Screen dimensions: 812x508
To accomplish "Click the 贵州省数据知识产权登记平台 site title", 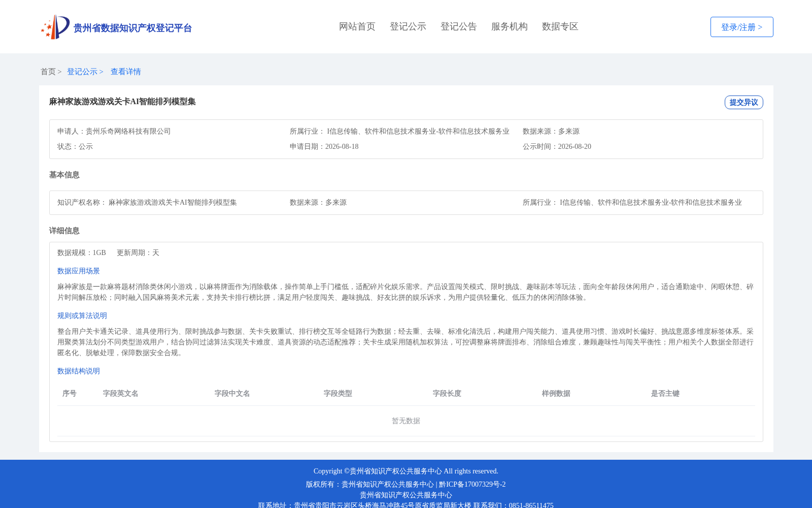I will point(132,28).
